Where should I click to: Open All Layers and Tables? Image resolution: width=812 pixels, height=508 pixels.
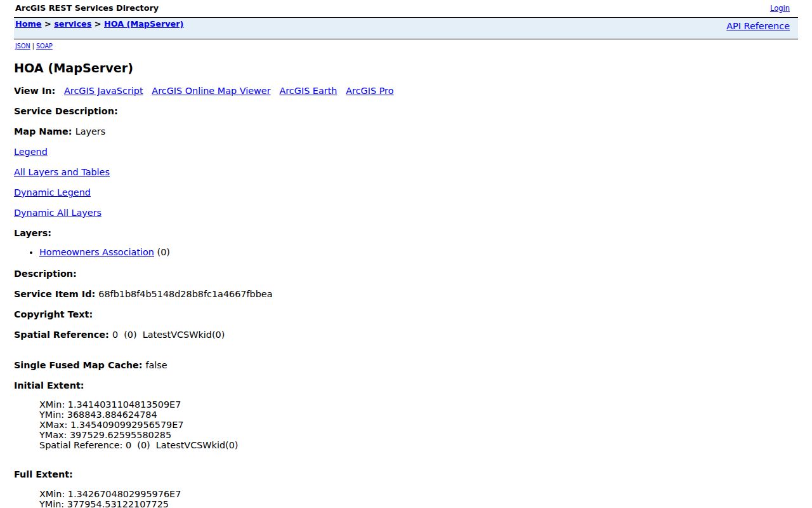(x=62, y=172)
